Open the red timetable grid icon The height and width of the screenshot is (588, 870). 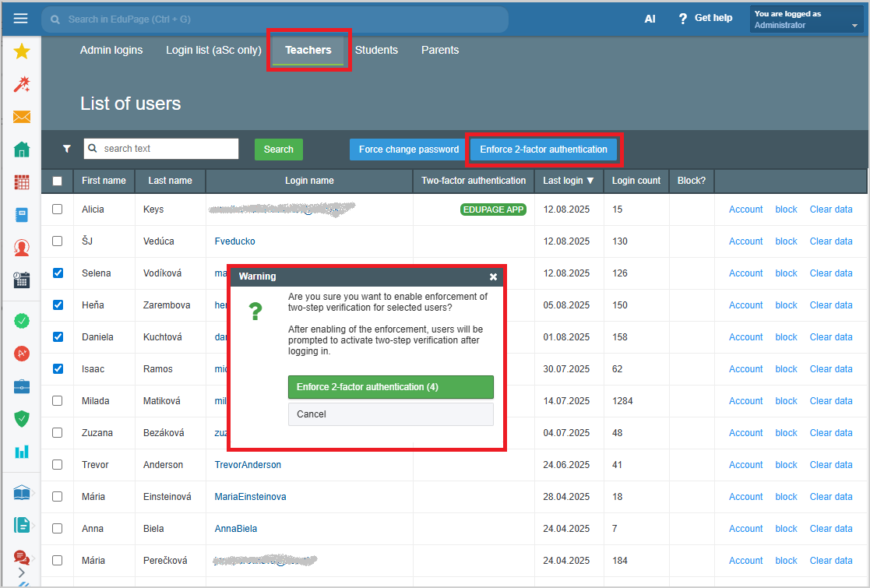pos(22,182)
